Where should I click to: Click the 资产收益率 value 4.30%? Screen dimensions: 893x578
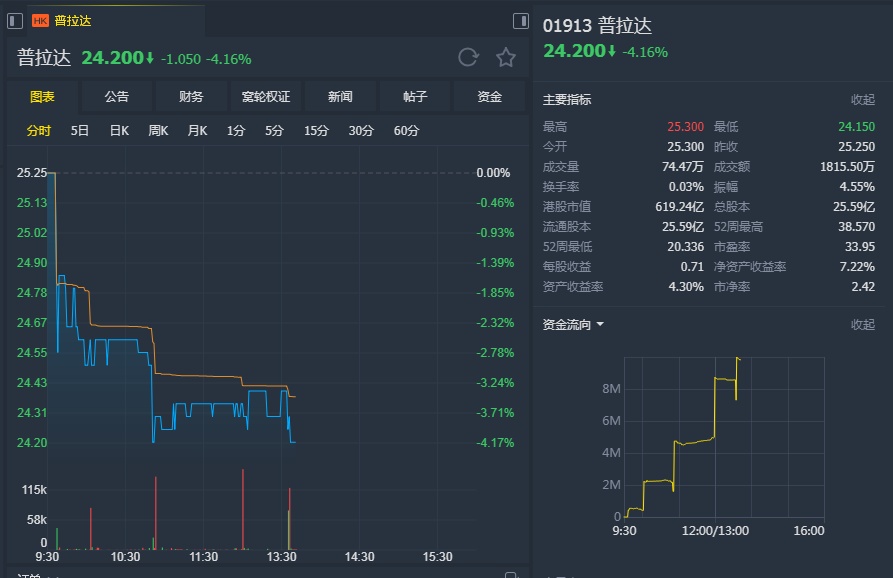686,286
